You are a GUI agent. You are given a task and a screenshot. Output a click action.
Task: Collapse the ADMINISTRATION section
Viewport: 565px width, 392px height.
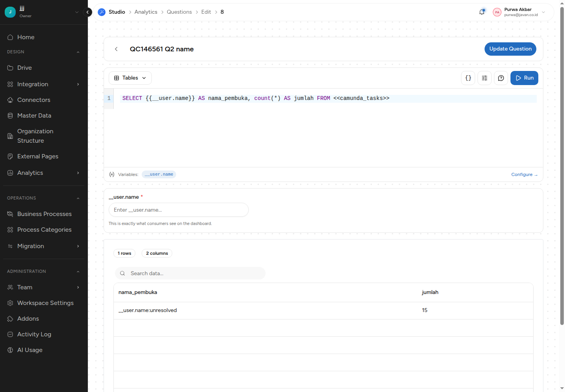[x=78, y=272]
